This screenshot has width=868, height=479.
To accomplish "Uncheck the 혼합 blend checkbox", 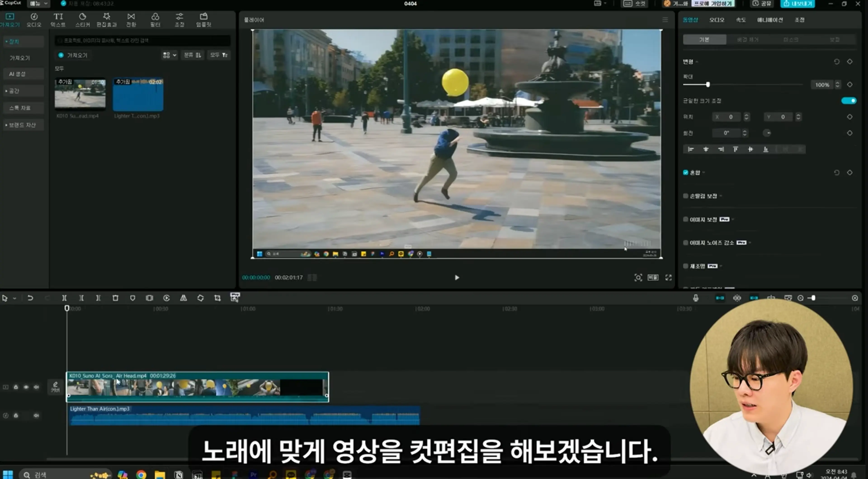I will [685, 172].
